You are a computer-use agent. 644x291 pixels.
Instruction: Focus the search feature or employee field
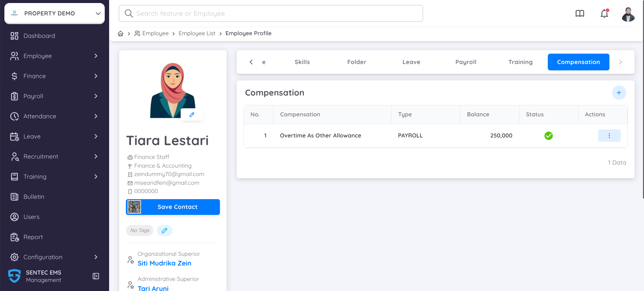[271, 13]
